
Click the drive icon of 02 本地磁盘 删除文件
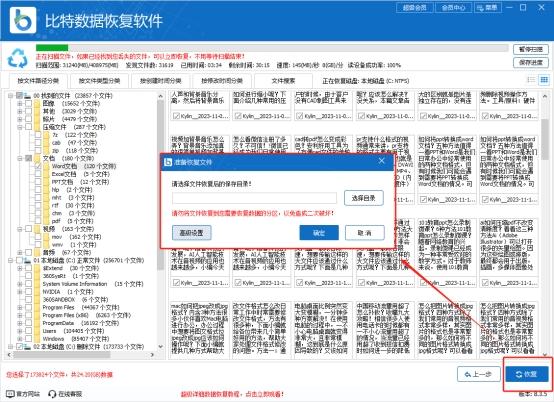27,347
